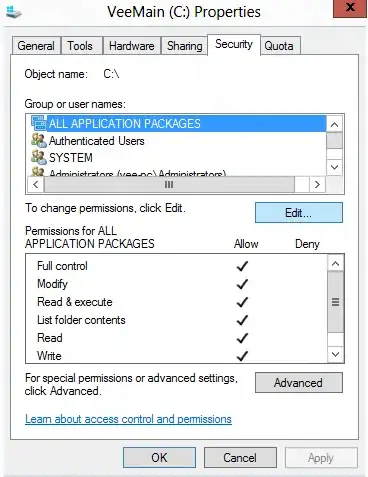The image size is (368, 477).
Task: Click the Modify Allow checkmark
Action: [x=242, y=284]
